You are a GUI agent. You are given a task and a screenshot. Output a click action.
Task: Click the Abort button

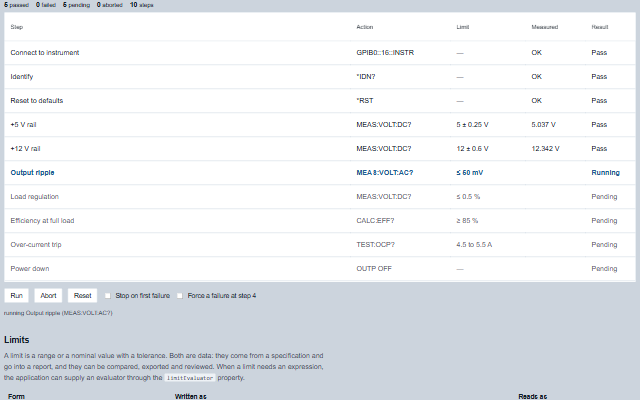pos(48,296)
